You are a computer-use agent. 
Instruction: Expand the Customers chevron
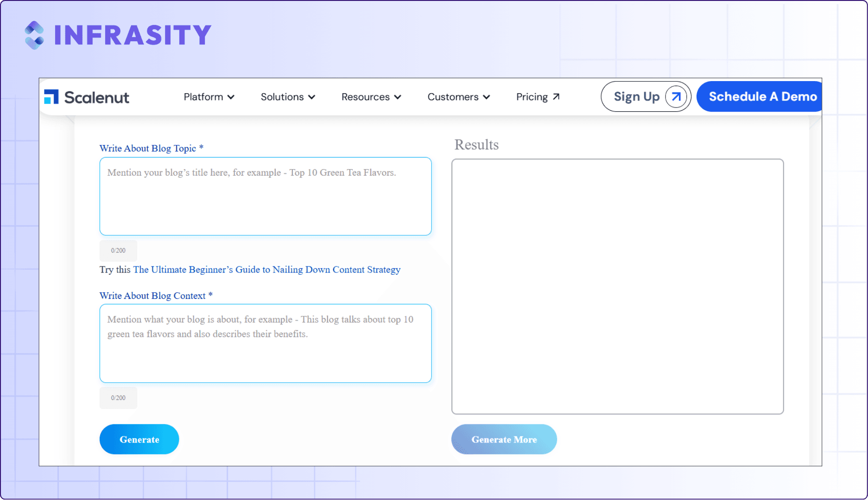coord(486,97)
